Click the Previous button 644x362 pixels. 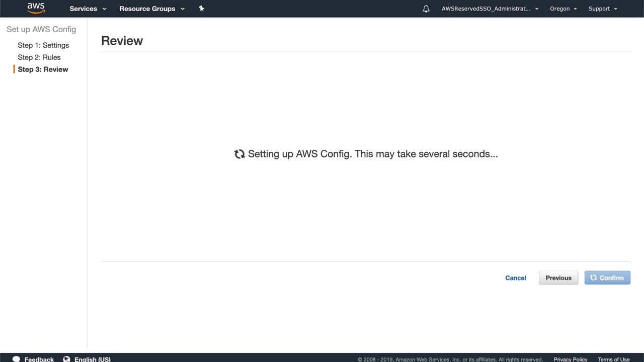[x=558, y=278]
